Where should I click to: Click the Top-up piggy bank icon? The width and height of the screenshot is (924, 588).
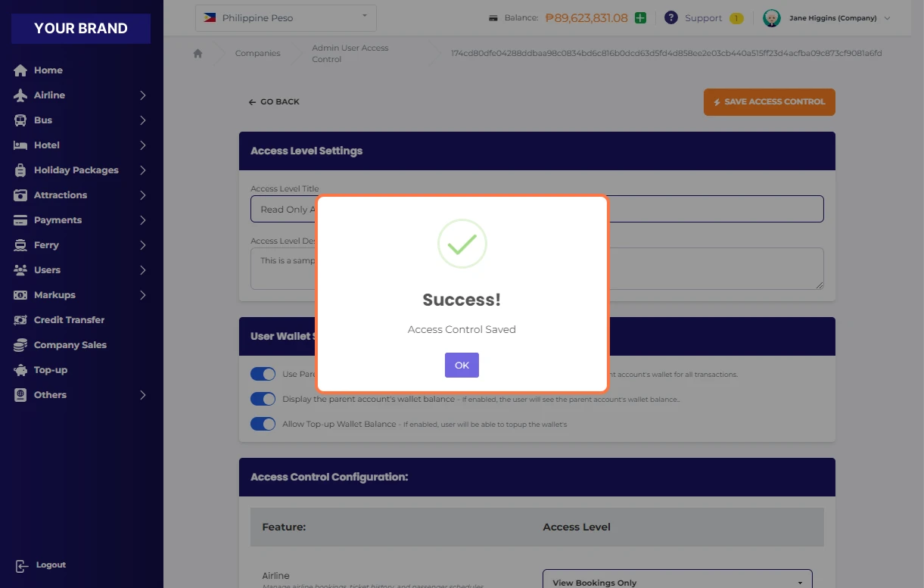[x=20, y=370]
